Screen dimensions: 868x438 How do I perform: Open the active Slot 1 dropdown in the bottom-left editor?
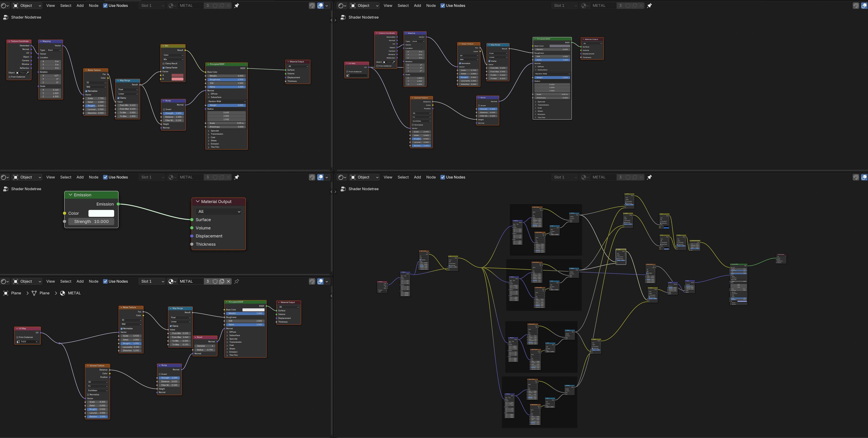[x=152, y=281]
